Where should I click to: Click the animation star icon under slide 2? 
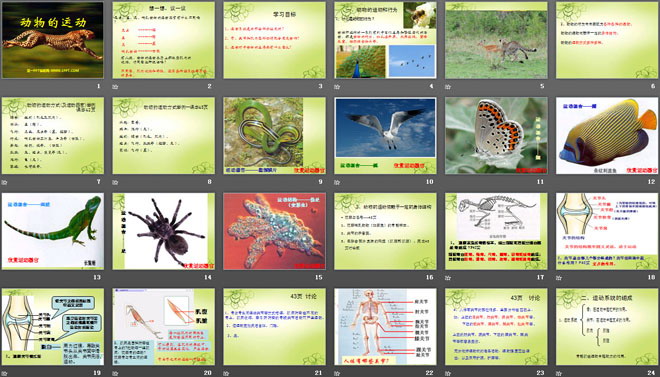point(115,87)
